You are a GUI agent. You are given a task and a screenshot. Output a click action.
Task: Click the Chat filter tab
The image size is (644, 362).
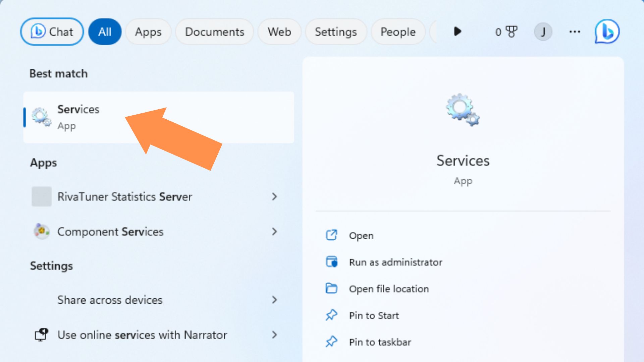coord(52,32)
